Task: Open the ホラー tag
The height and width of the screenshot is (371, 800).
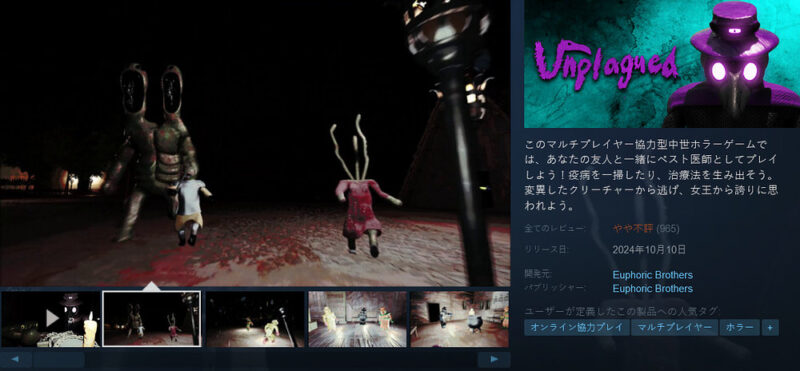Action: coord(740,327)
